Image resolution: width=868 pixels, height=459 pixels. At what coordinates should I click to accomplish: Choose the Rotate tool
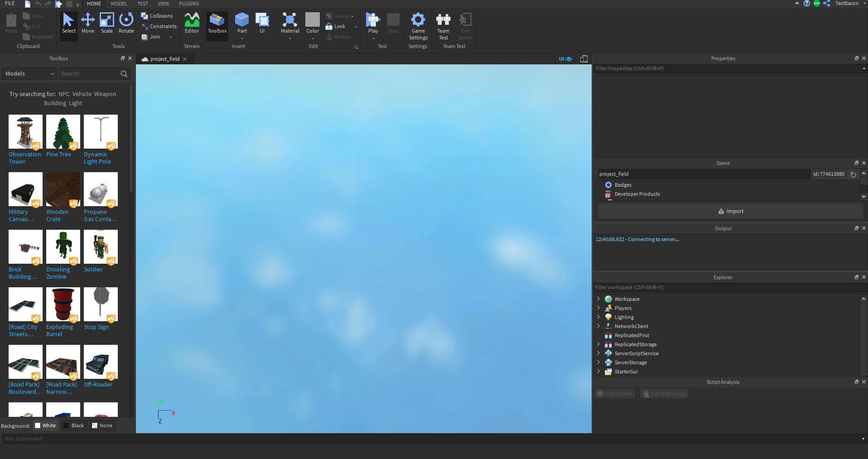coord(126,23)
